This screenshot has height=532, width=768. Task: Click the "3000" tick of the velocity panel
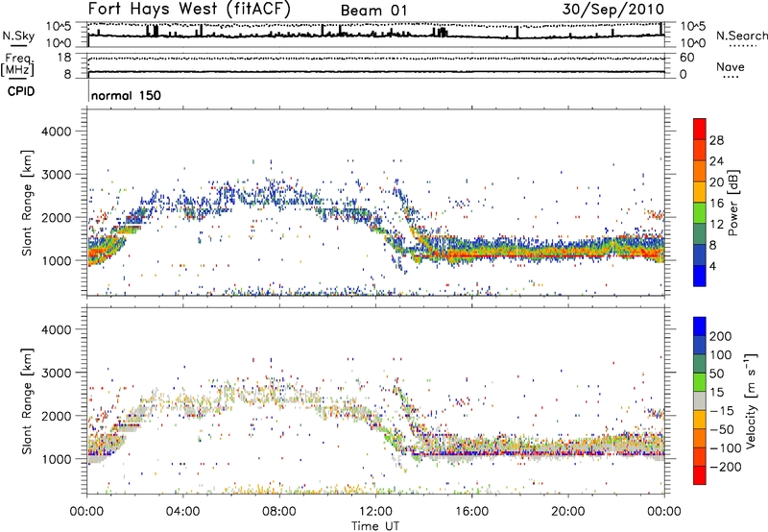(x=56, y=373)
